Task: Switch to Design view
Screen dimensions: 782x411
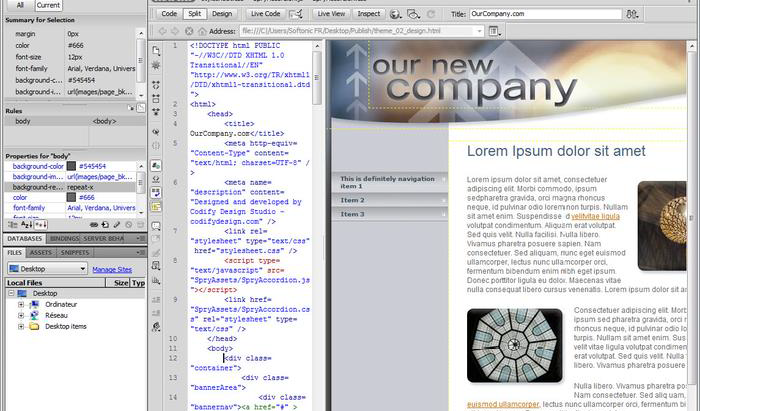Action: pyautogui.click(x=222, y=14)
